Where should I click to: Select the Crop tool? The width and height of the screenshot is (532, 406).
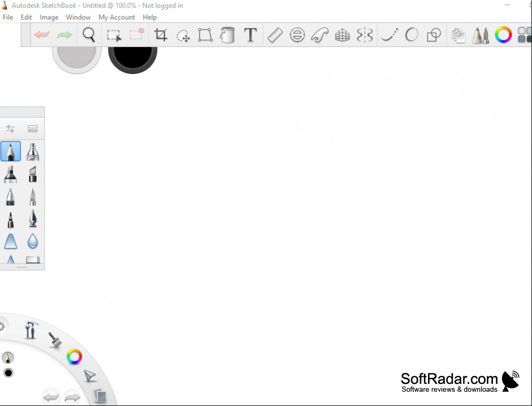[160, 35]
